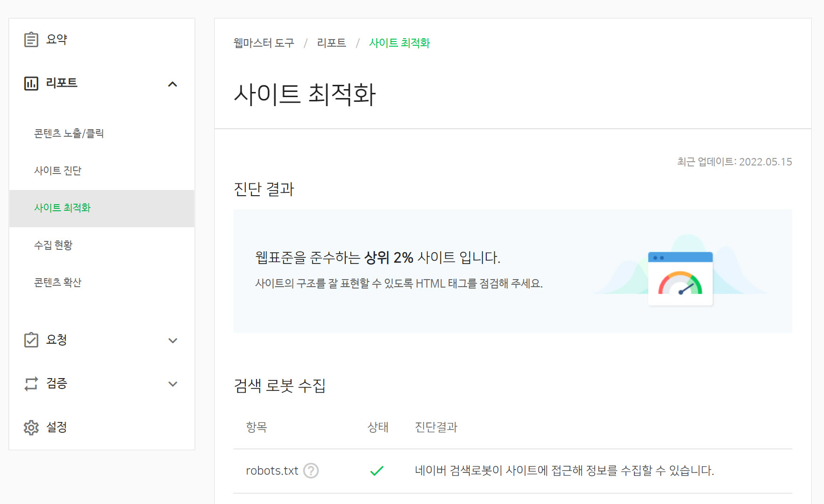Click the 사이트 최적화 breadcrumb label

click(400, 43)
